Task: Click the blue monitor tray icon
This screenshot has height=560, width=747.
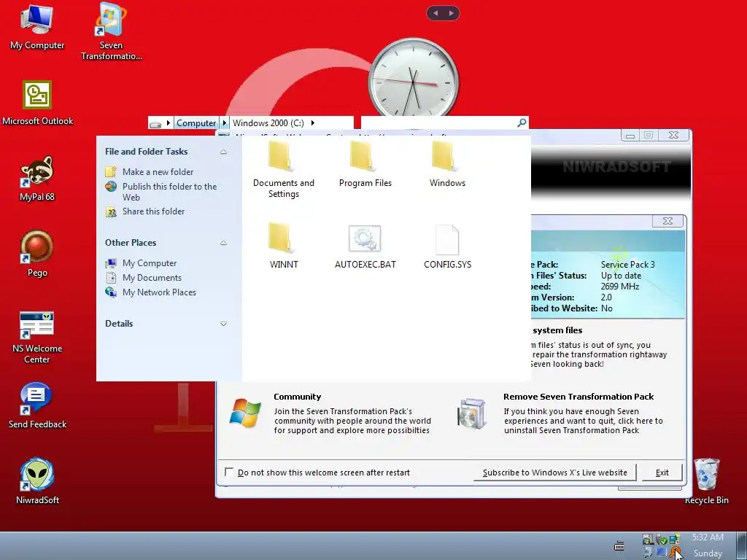Action: coord(661,553)
